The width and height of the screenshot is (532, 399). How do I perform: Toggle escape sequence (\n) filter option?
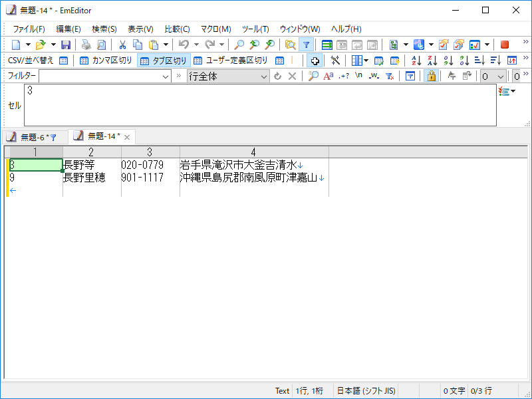(358, 75)
